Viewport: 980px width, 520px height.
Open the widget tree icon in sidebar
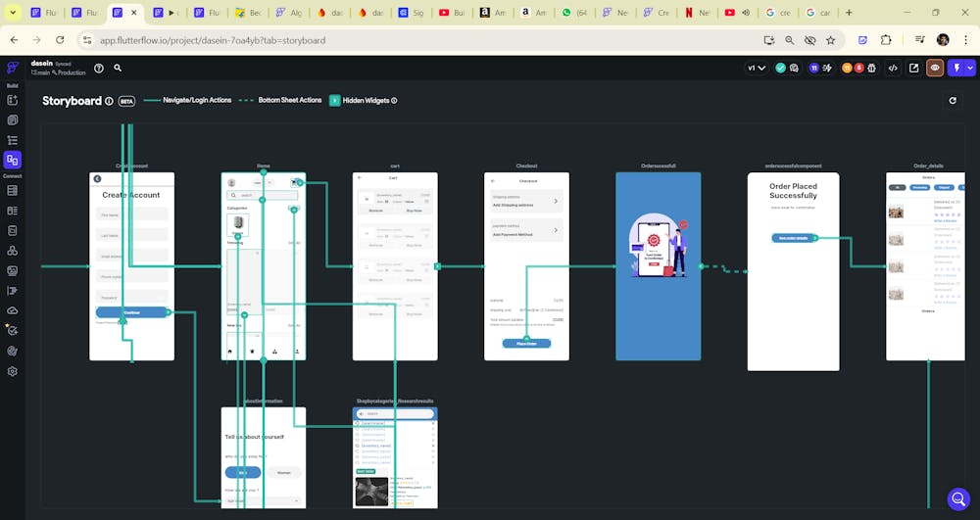point(13,140)
